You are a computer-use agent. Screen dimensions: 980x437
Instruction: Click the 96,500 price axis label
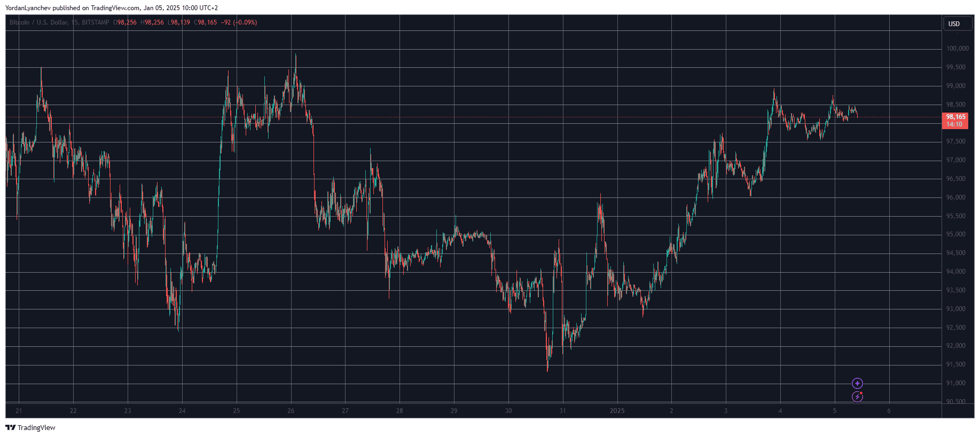(955, 179)
